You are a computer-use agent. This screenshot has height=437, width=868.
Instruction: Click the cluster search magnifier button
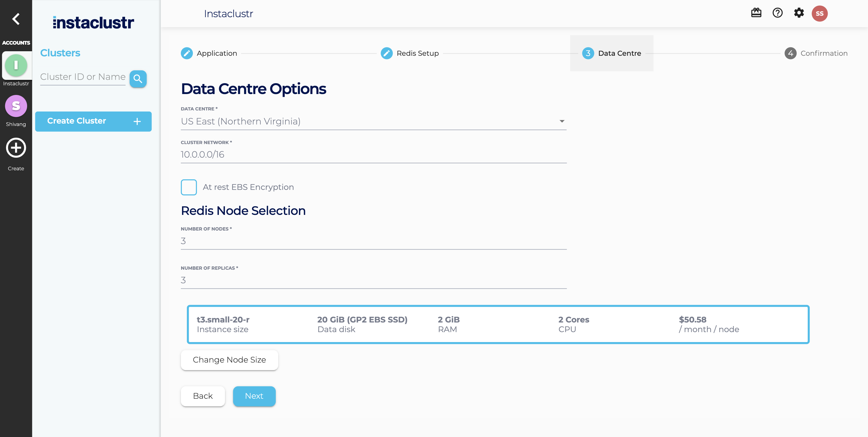pyautogui.click(x=138, y=79)
